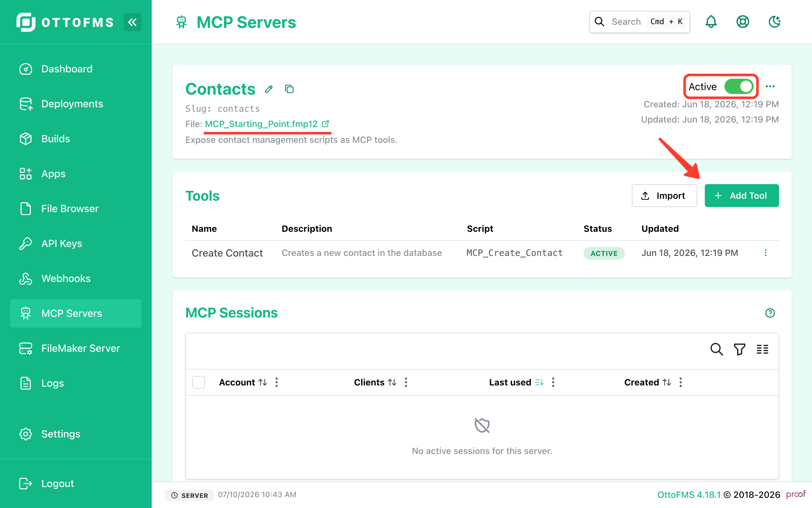Open Builds in sidebar

point(76,139)
